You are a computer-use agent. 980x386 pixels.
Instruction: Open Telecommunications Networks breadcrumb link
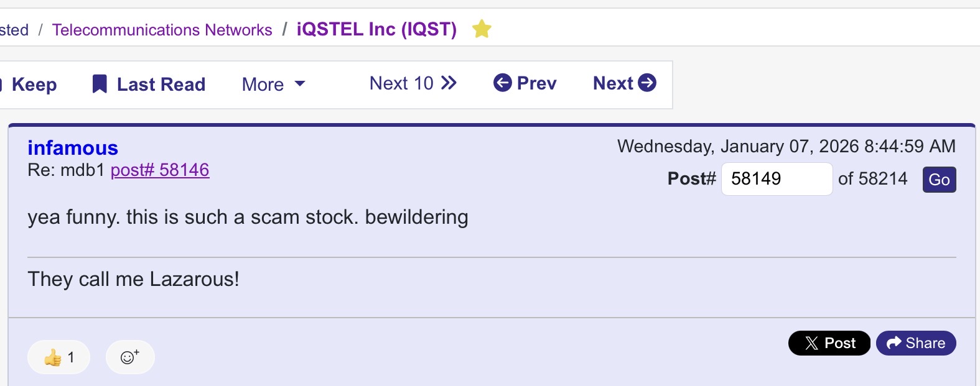tap(162, 30)
